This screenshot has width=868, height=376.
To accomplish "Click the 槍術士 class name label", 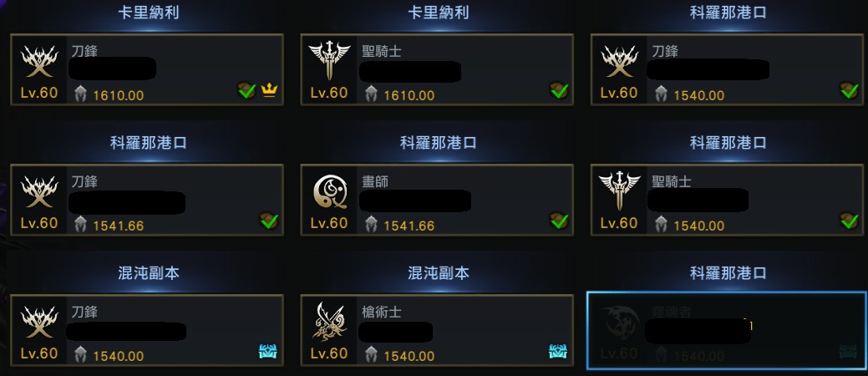I will (382, 312).
